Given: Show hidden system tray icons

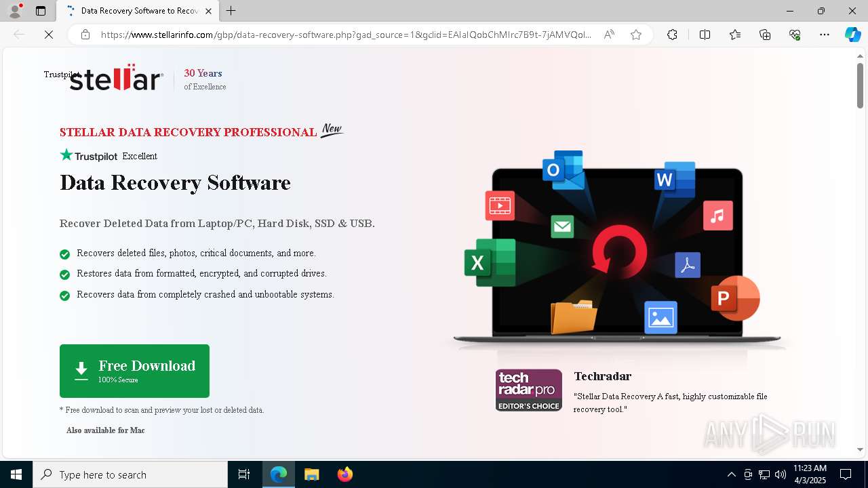Looking at the screenshot, I should point(731,474).
